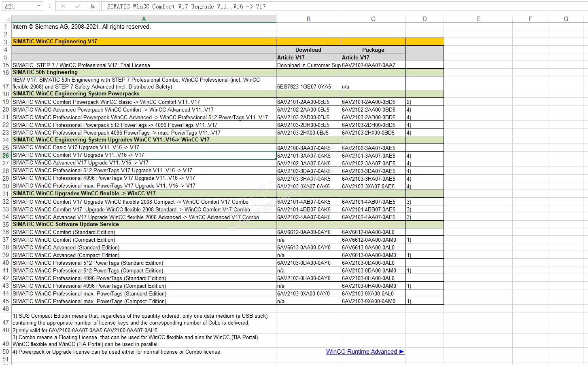Select 'WinCC Comfort (Standard Edition)' cell

(144, 232)
